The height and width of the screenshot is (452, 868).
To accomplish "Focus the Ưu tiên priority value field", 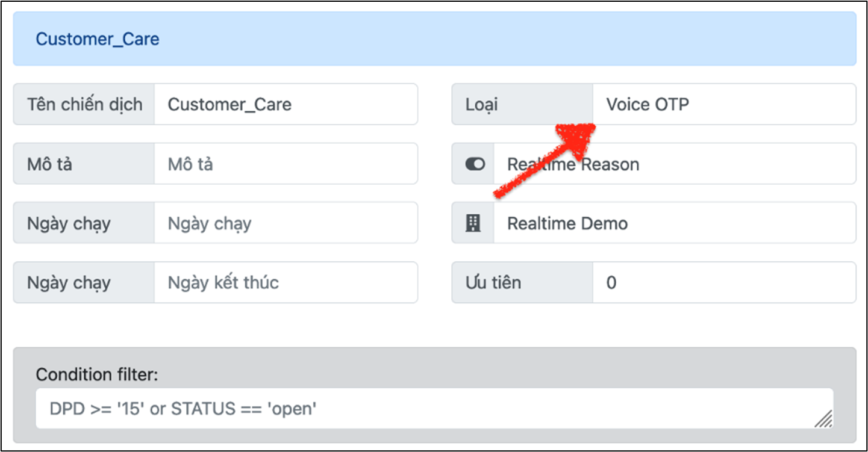I will (723, 282).
